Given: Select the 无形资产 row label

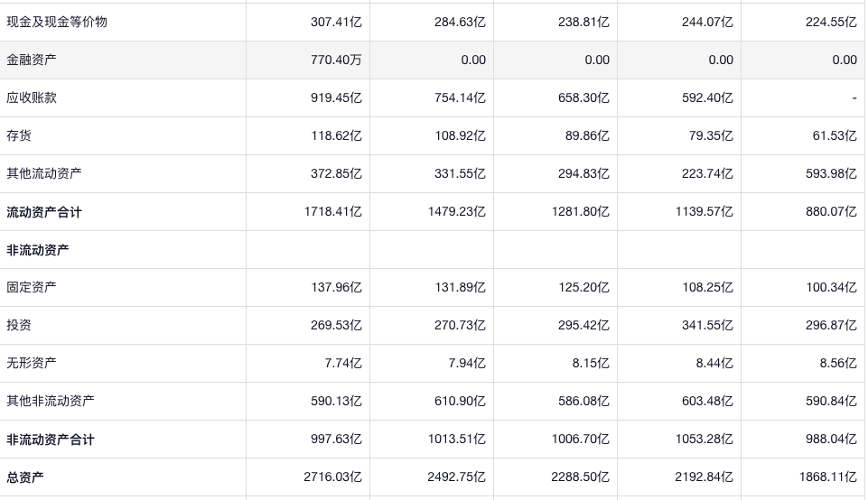Looking at the screenshot, I should click(x=32, y=363).
